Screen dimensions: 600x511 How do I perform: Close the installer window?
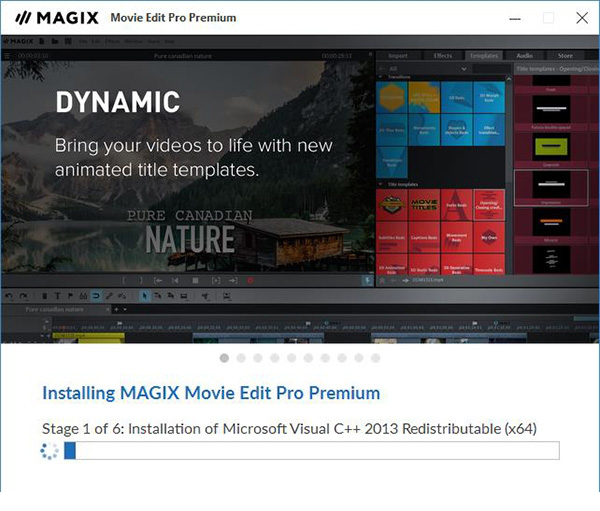(582, 18)
